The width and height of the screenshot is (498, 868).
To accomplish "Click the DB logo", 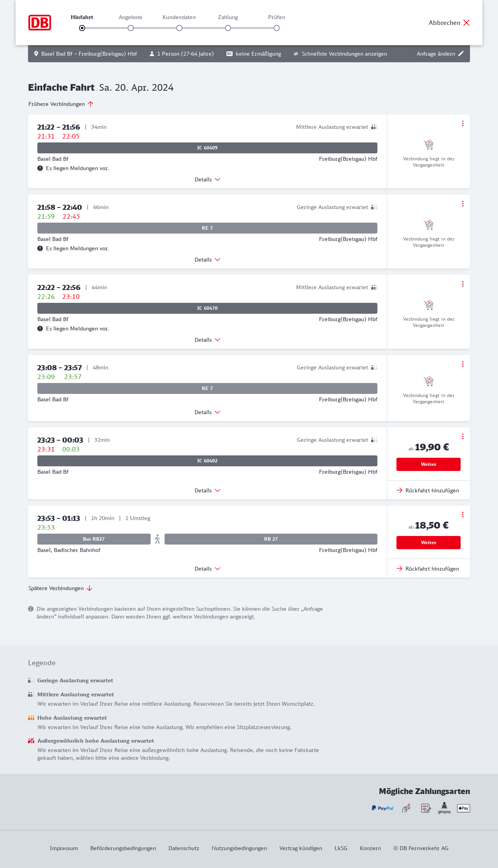I will pos(40,23).
